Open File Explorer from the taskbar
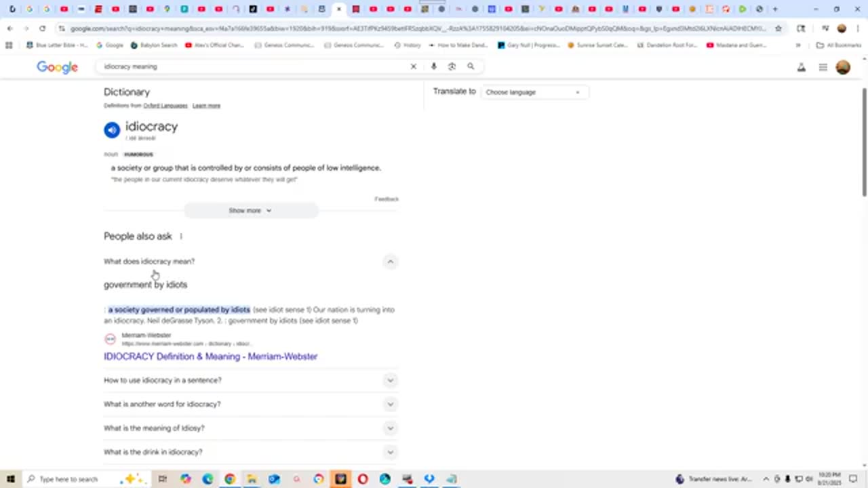 pos(252,479)
